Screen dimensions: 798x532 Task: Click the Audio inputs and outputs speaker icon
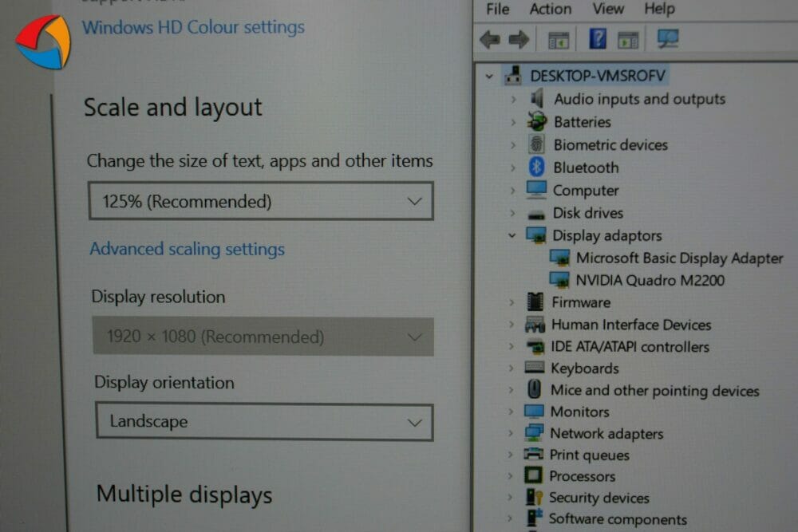click(x=537, y=98)
